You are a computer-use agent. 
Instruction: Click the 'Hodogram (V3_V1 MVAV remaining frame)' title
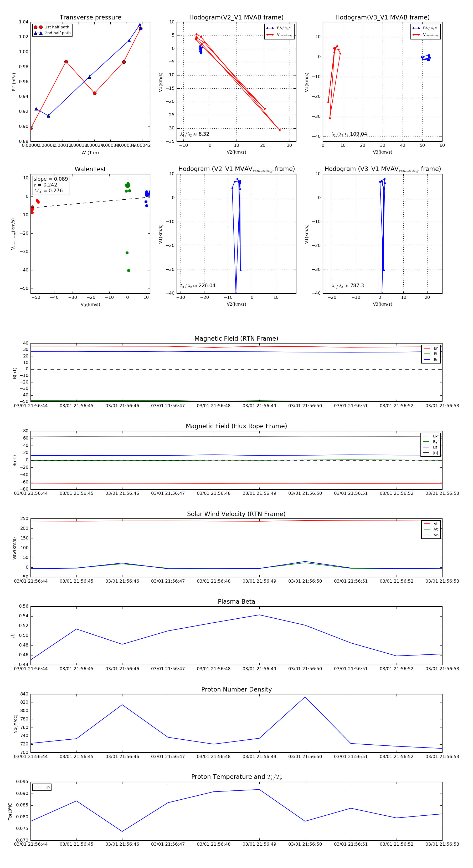pos(382,169)
